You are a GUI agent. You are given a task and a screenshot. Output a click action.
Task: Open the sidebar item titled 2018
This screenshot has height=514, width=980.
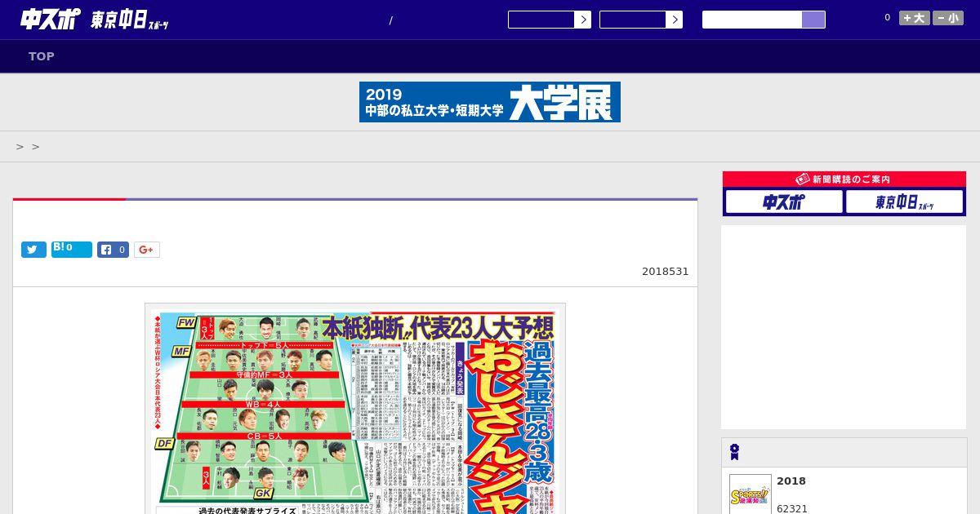click(791, 481)
